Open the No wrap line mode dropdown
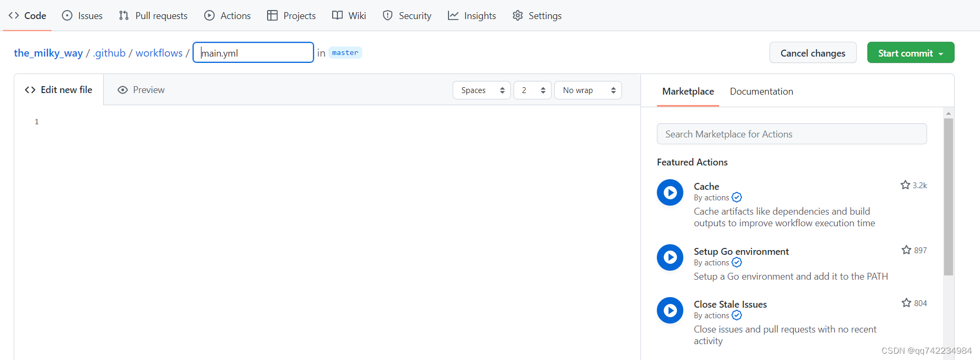The width and height of the screenshot is (980, 360). pyautogui.click(x=588, y=90)
